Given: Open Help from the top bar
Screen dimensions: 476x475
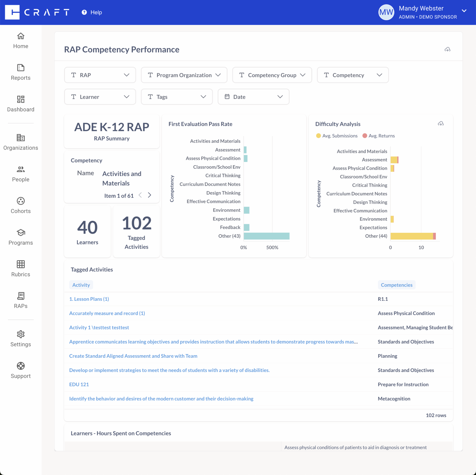Looking at the screenshot, I should tap(92, 12).
